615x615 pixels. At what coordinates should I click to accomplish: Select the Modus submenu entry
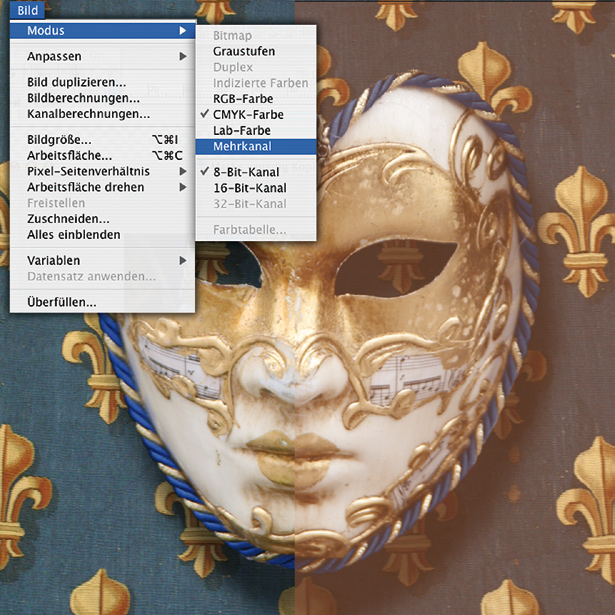(102, 31)
